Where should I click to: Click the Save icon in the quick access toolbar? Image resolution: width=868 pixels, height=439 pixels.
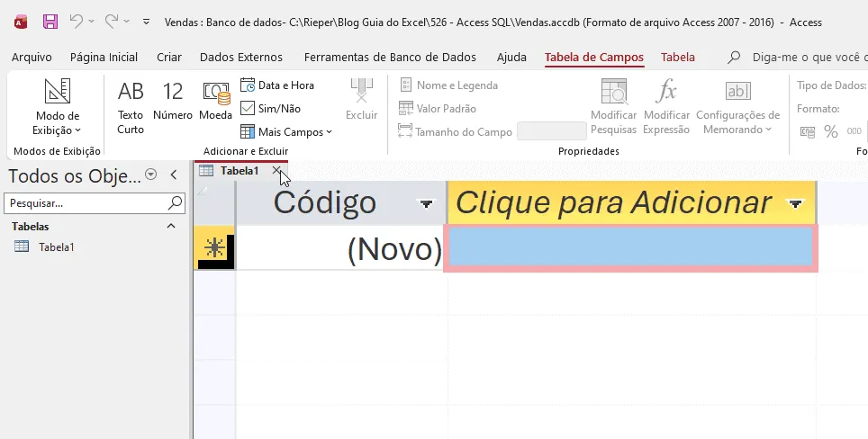50,22
